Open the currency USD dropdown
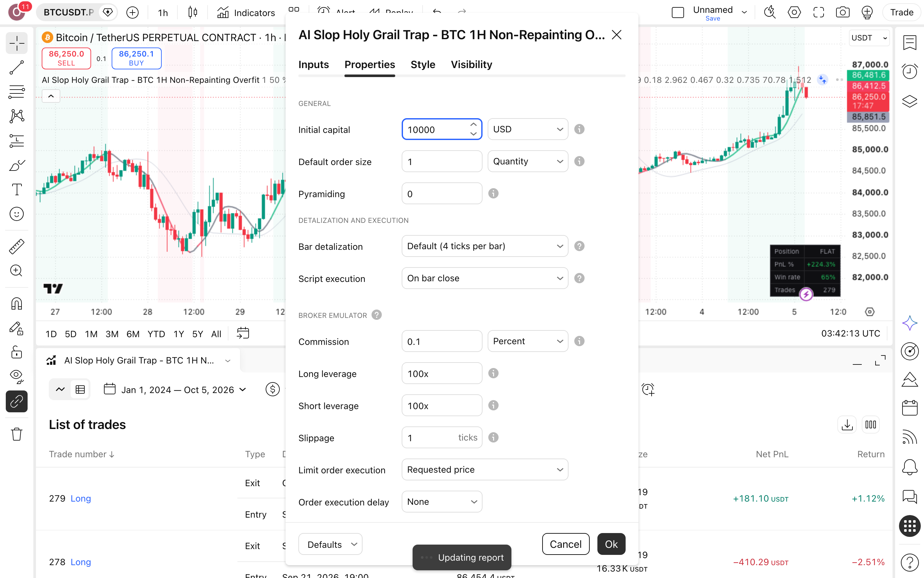Image resolution: width=924 pixels, height=578 pixels. pyautogui.click(x=528, y=129)
